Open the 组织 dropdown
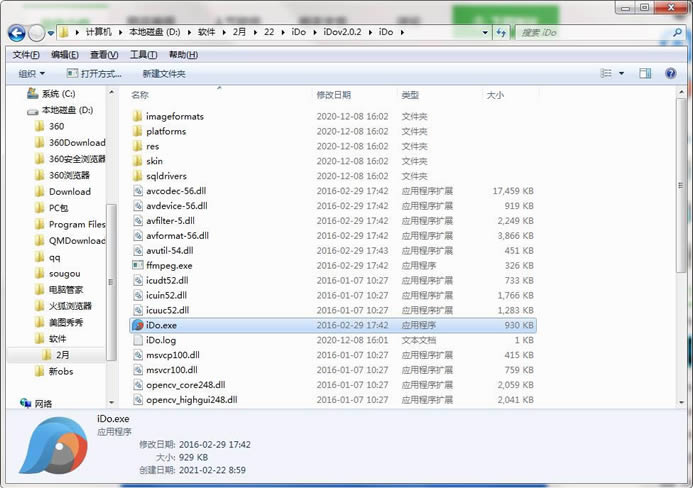This screenshot has width=693, height=488. [x=31, y=74]
